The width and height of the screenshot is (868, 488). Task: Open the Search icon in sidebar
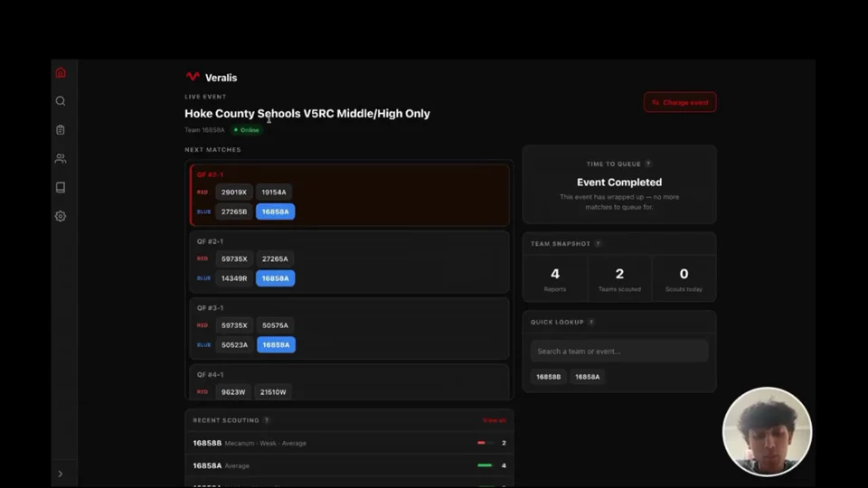tap(61, 101)
